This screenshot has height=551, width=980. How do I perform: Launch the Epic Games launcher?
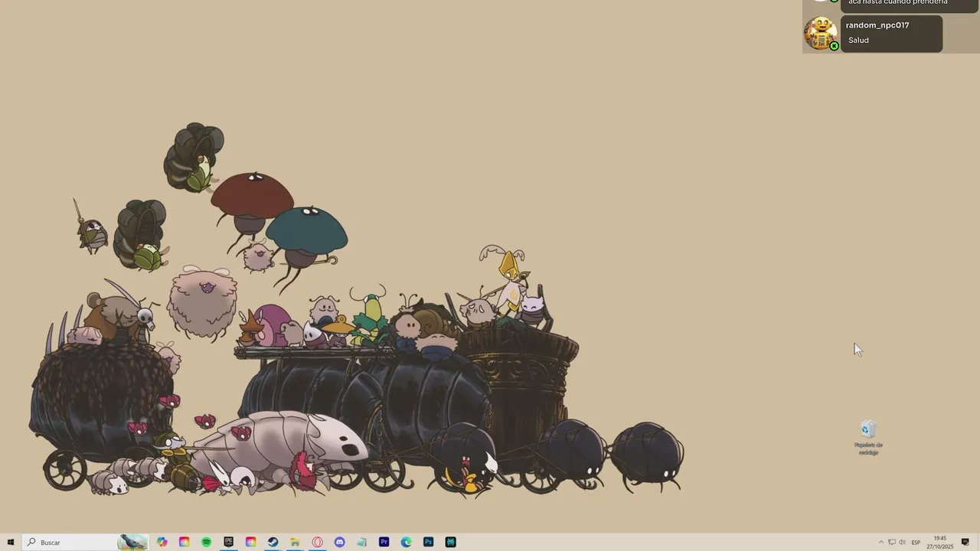tap(228, 542)
